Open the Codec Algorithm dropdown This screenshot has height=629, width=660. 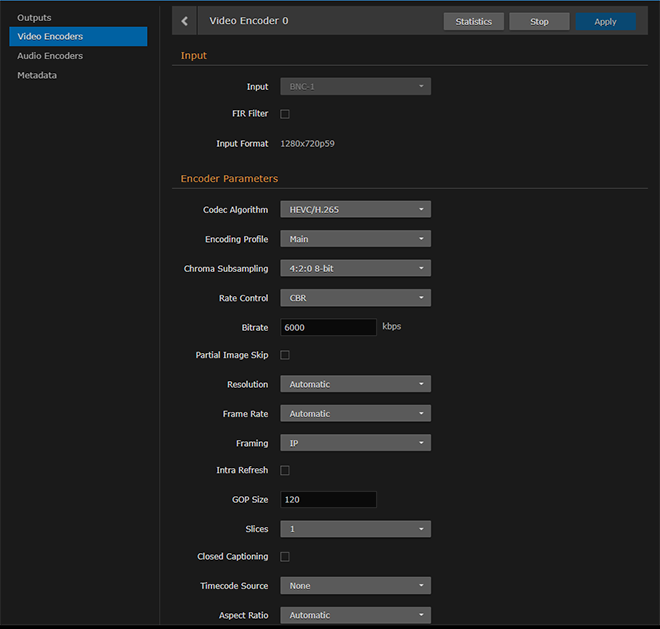tap(355, 210)
